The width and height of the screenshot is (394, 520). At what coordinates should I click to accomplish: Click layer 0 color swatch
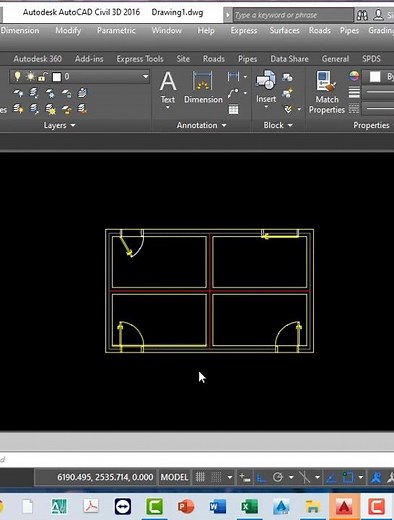click(57, 77)
